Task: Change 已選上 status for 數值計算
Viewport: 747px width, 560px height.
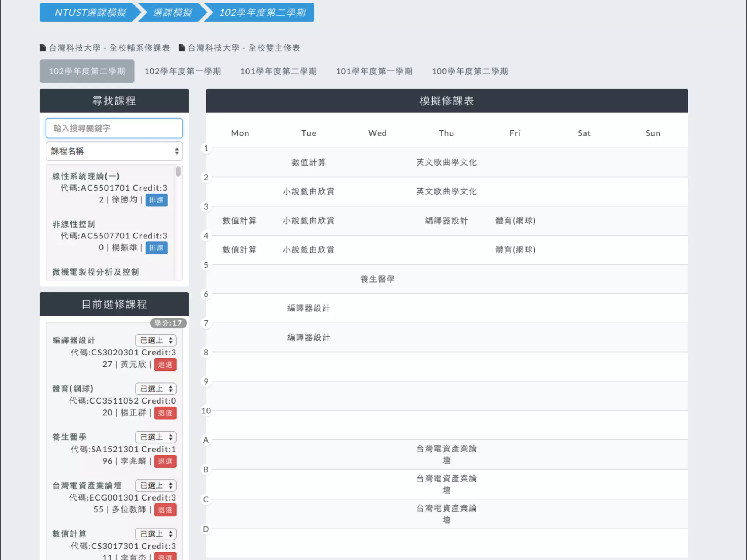Action: coord(156,534)
